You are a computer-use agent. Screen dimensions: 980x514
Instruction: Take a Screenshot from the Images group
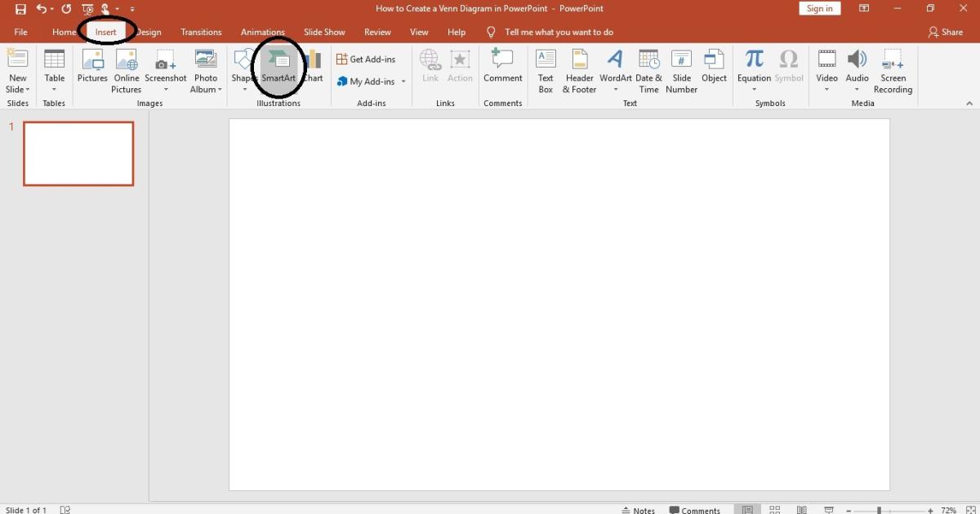coord(166,69)
